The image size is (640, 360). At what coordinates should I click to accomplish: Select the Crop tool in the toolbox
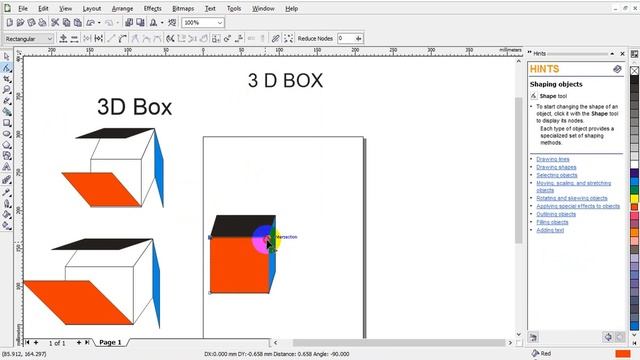7,79
